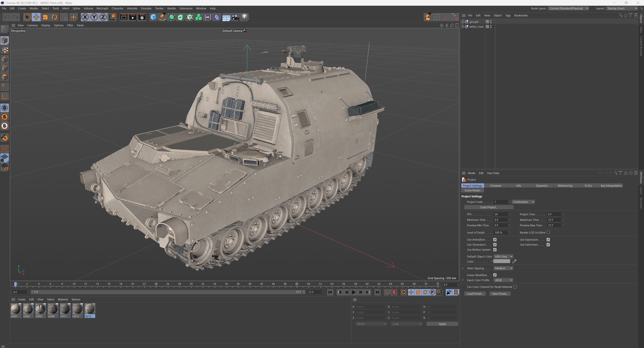644x348 pixels.
Task: Click Load Preset button
Action: [475, 294]
